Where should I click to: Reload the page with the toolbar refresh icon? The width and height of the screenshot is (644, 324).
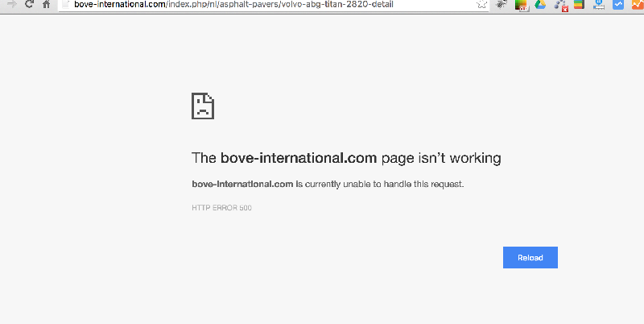pyautogui.click(x=29, y=5)
